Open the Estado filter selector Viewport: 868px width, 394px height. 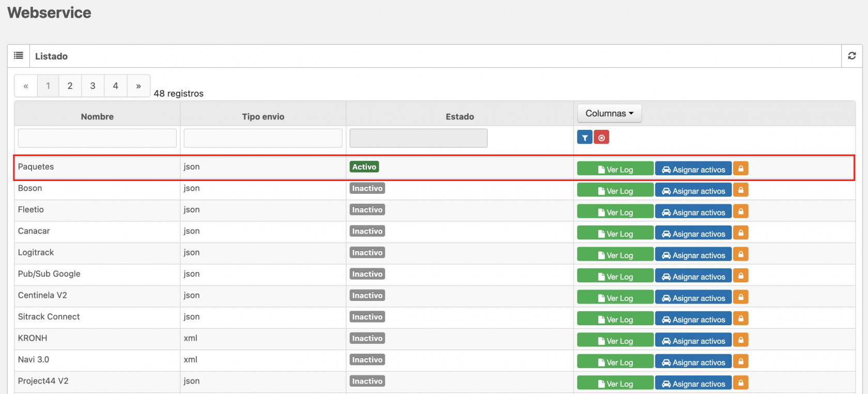click(x=419, y=138)
